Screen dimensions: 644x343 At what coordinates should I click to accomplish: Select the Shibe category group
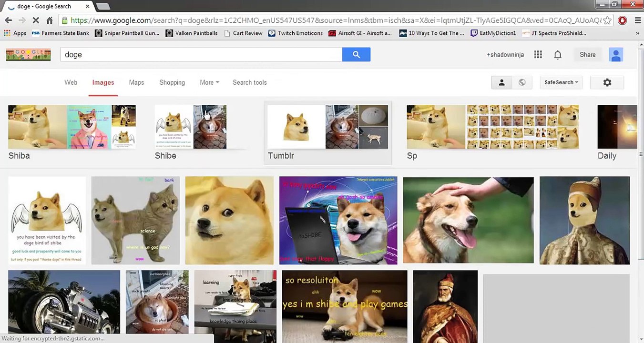click(x=191, y=132)
